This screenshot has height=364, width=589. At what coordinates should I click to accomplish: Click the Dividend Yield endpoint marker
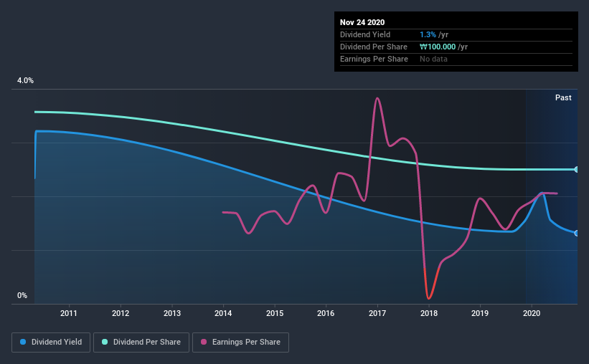click(x=576, y=233)
